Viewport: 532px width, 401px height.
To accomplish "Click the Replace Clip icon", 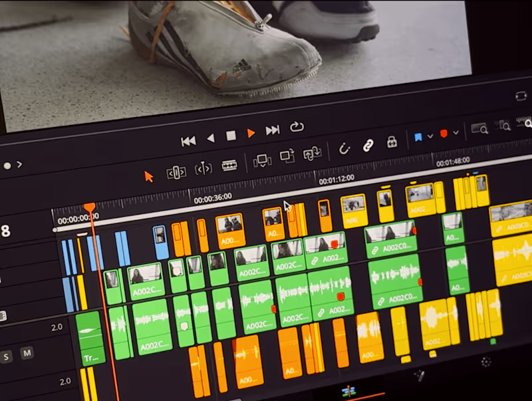I will point(312,154).
